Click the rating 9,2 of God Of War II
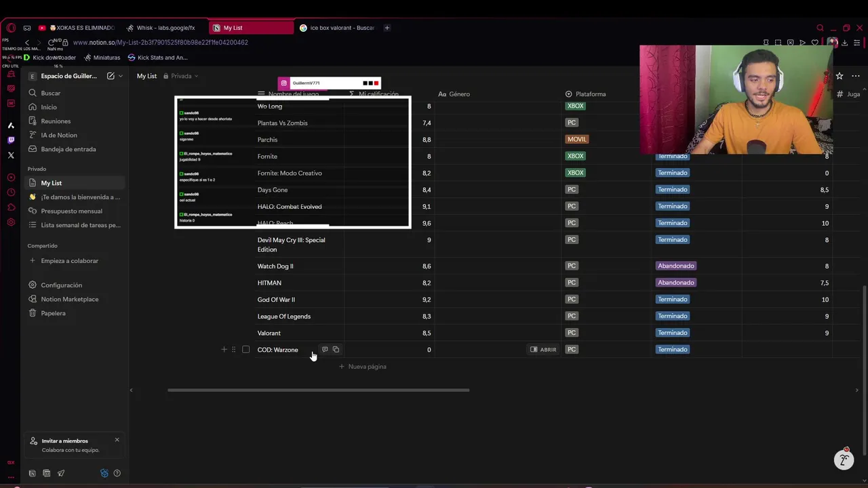Image resolution: width=868 pixels, height=488 pixels. (x=426, y=300)
